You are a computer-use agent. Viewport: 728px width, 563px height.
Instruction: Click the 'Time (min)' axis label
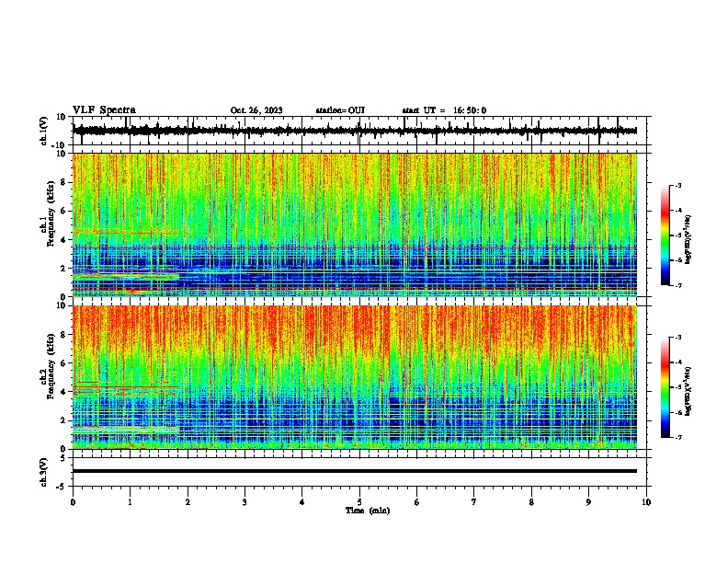368,511
